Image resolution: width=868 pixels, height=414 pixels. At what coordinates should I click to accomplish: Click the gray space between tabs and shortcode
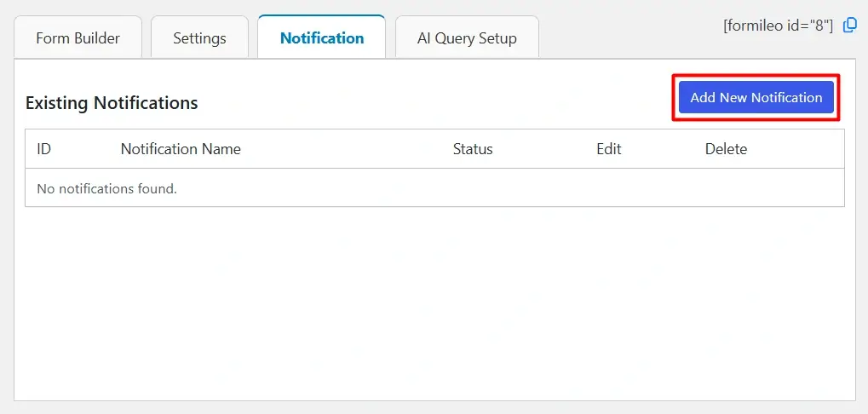630,34
